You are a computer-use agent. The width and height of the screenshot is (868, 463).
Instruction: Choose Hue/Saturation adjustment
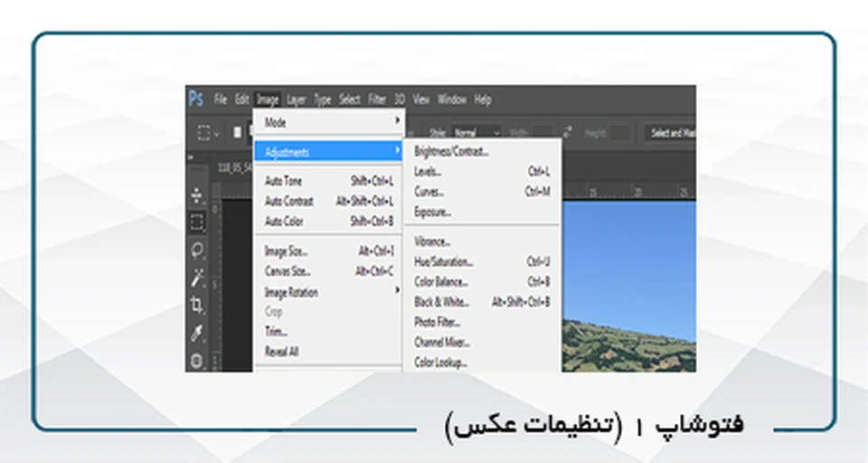click(443, 261)
